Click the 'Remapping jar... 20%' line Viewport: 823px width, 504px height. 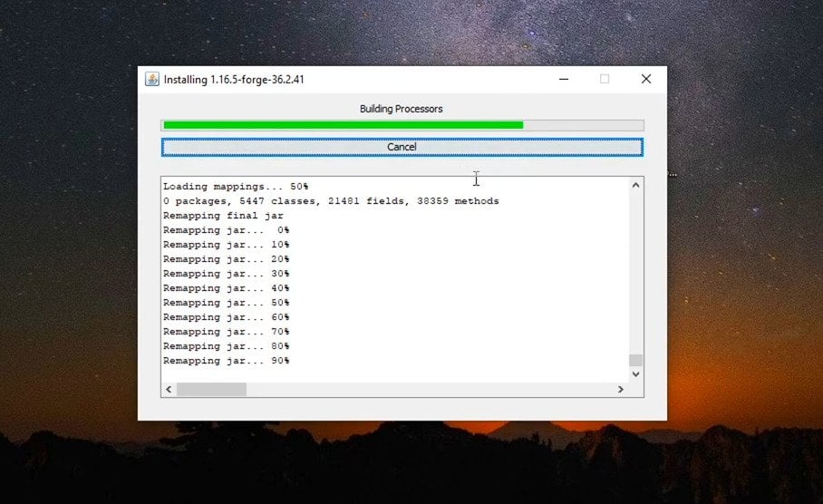click(227, 259)
